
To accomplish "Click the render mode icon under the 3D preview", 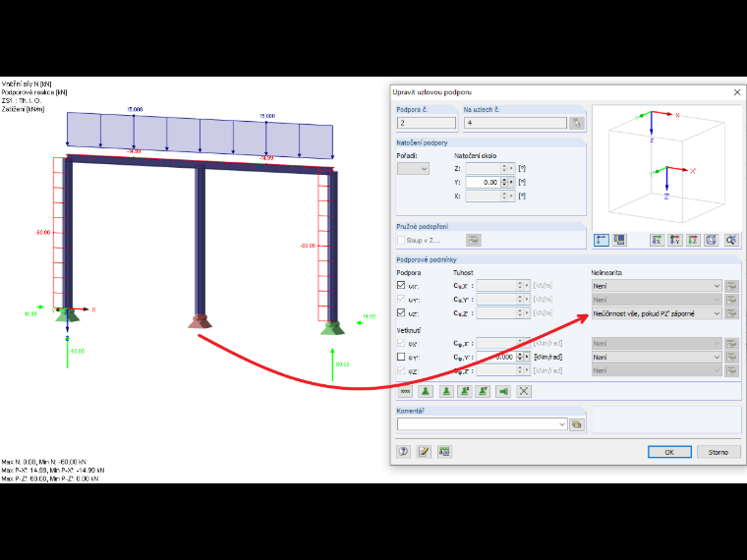I will 619,240.
